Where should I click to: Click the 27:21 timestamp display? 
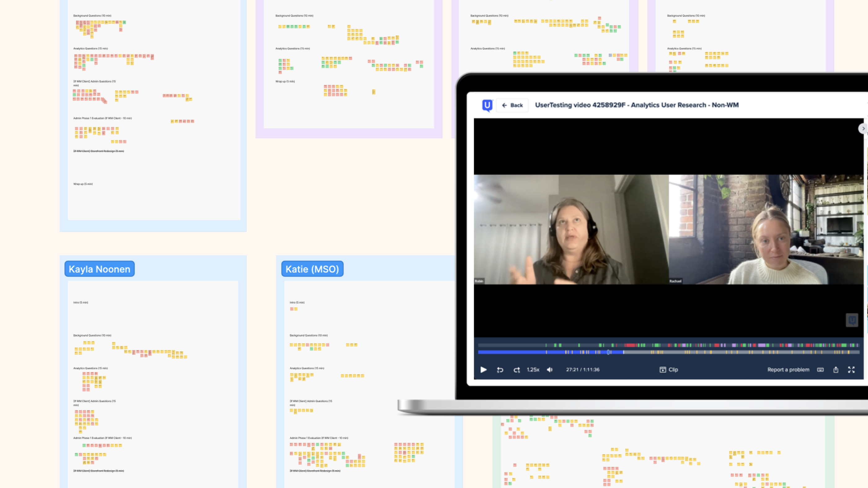coord(582,369)
